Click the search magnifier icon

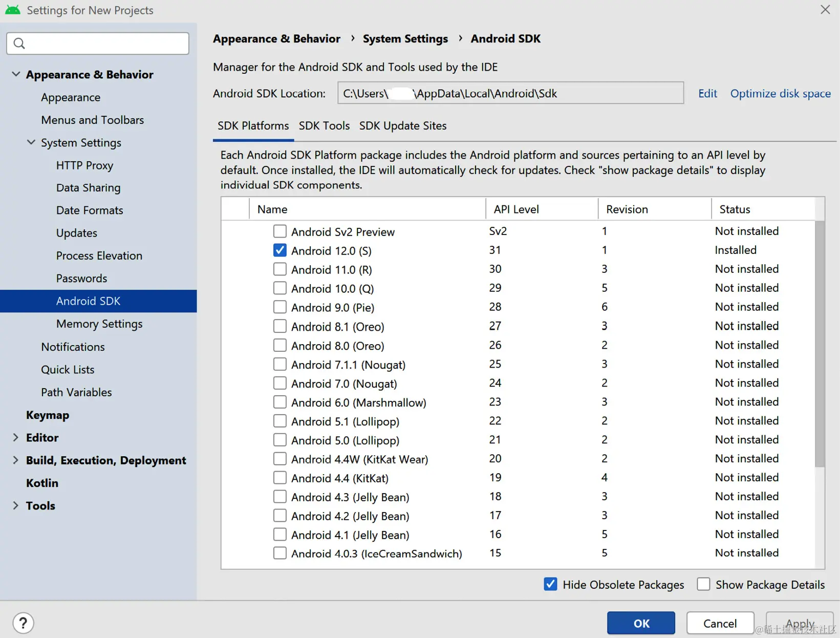(x=19, y=44)
